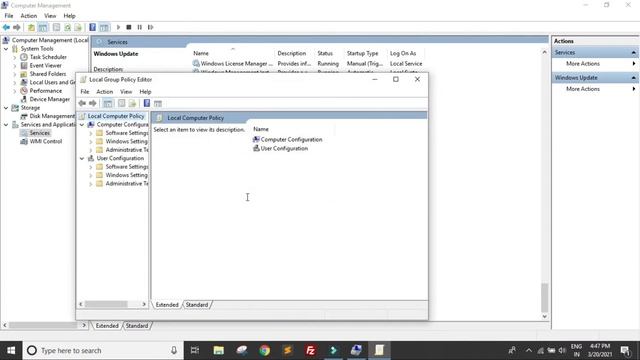Click Back arrow in Local Group Policy Editor

[82, 103]
